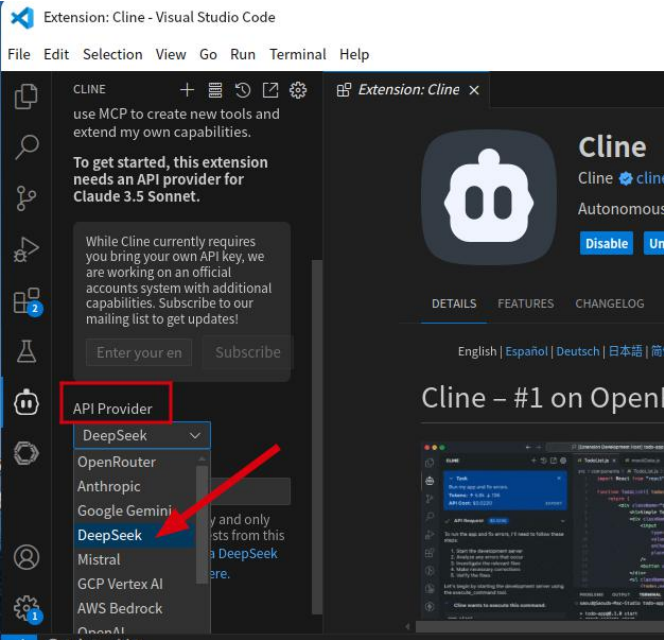This screenshot has width=664, height=640.
Task: Choose Anthropic from provider list
Action: click(135, 486)
